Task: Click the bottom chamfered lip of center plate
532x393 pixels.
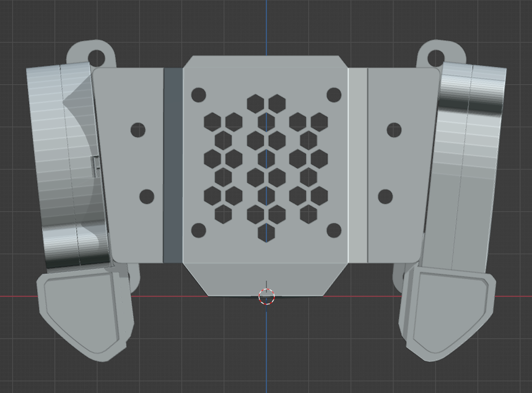Action: tap(265, 279)
